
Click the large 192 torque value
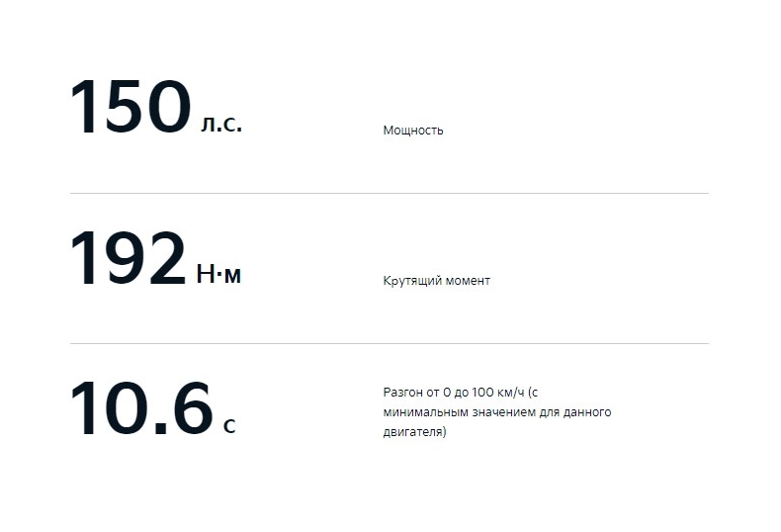click(x=129, y=257)
